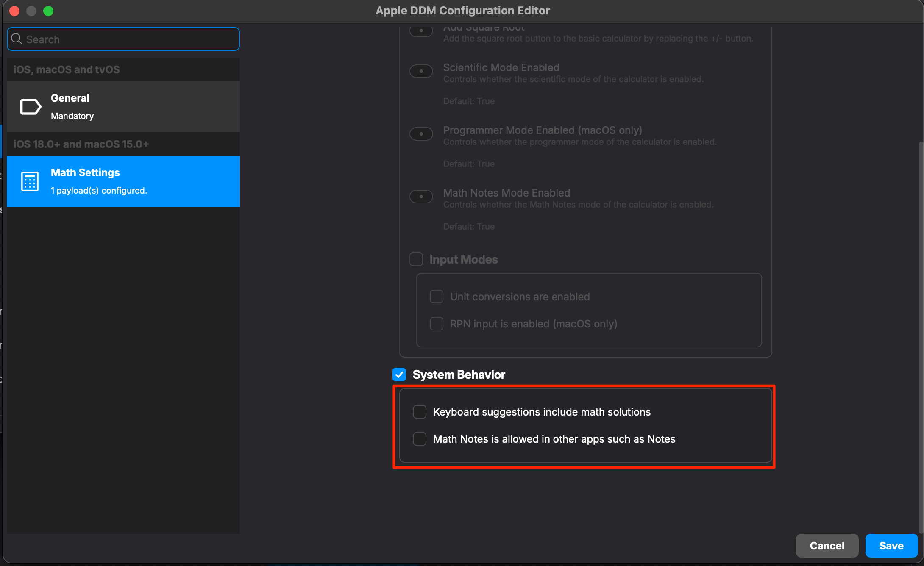Focus the Search input field
Viewport: 924px width, 566px height.
(x=123, y=39)
